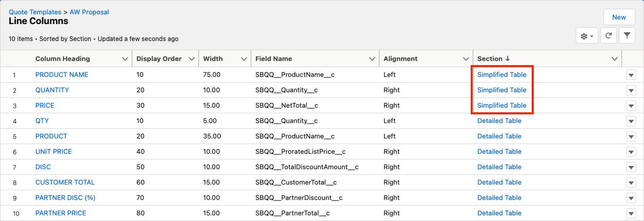This screenshot has height=221, width=644.
Task: Sort by Column Heading header
Action: tap(63, 59)
